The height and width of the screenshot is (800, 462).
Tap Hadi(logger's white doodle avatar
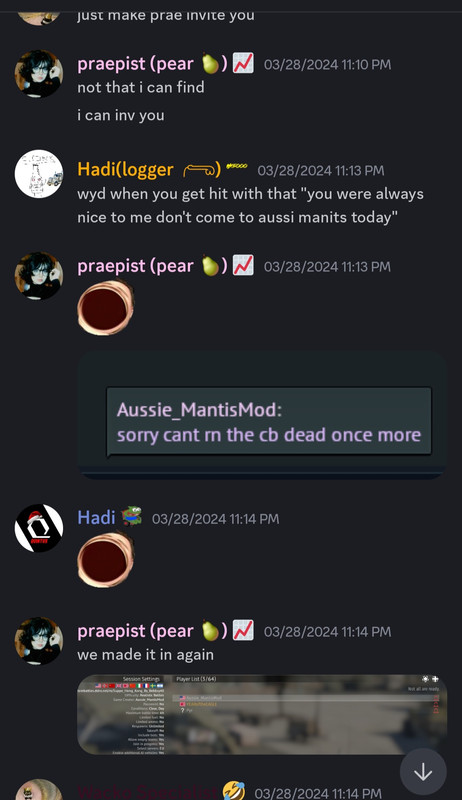tap(39, 173)
